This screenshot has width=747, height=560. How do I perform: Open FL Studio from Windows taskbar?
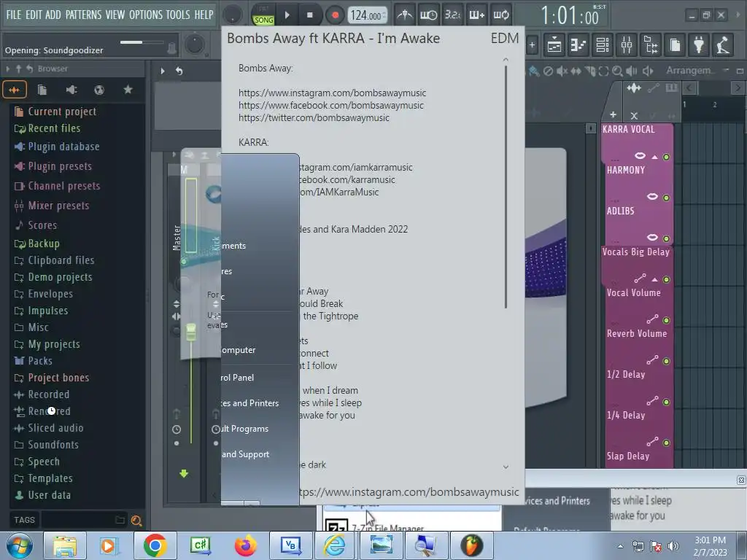pos(471,545)
